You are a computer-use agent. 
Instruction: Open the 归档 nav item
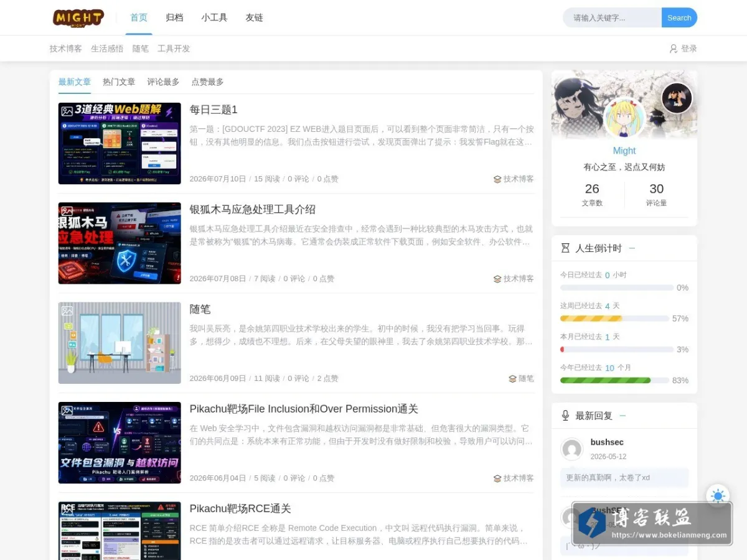click(174, 17)
